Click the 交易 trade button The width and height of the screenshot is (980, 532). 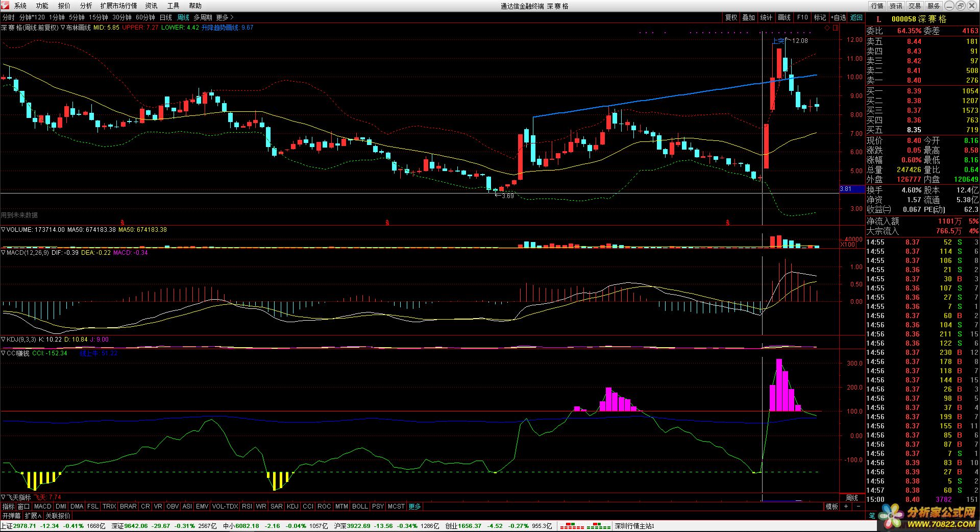pyautogui.click(x=915, y=6)
